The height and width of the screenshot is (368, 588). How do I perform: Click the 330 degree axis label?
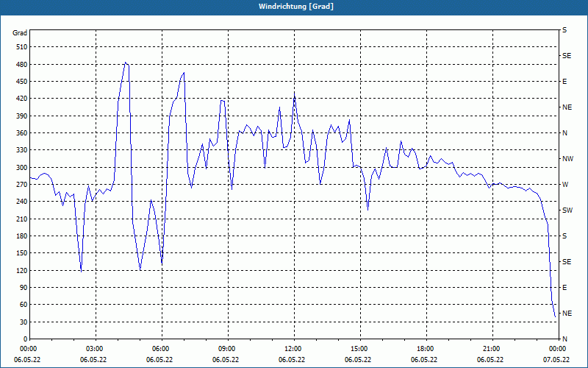(22, 150)
